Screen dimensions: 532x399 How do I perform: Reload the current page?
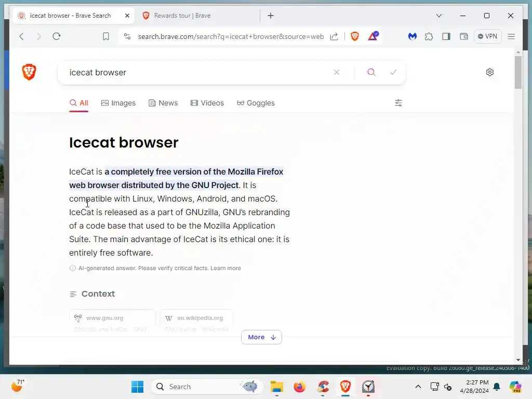tap(57, 36)
